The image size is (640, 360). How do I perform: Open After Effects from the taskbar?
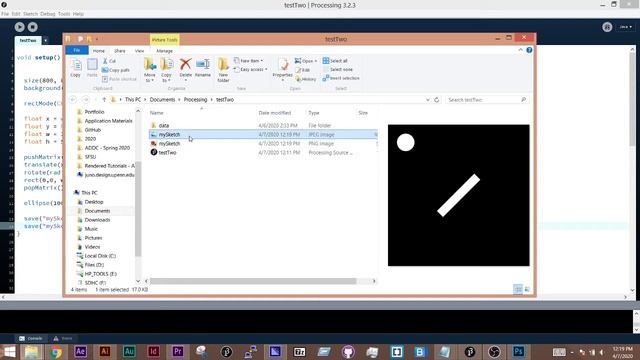click(x=80, y=351)
